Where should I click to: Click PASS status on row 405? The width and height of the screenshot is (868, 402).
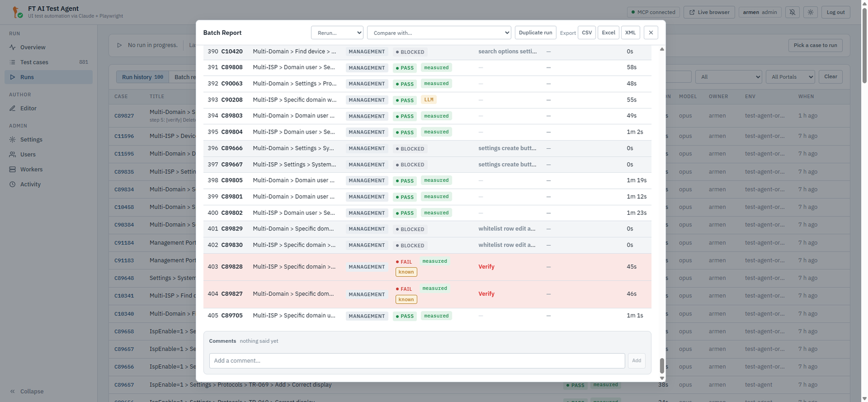[x=405, y=316]
